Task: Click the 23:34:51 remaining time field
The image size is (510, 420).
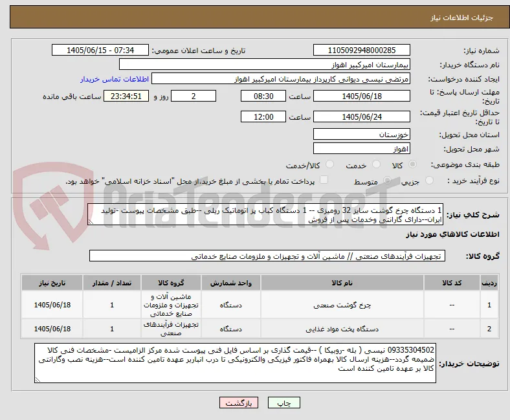Action: 126,96
